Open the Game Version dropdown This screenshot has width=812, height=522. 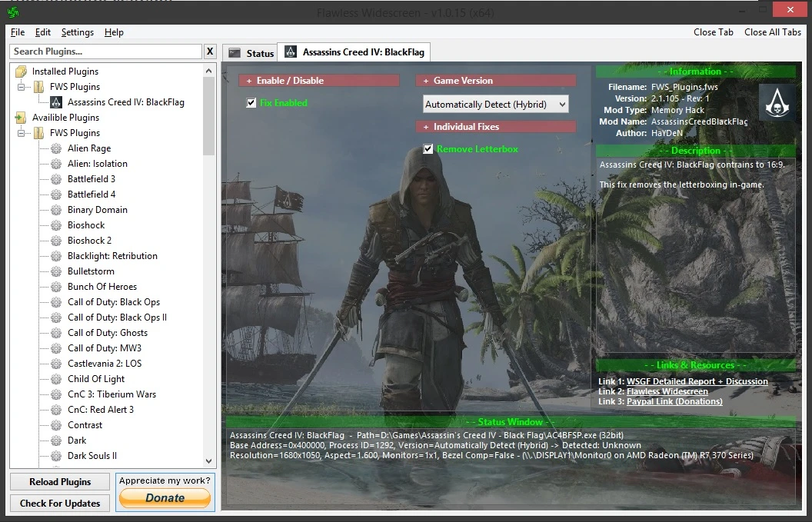coord(496,104)
